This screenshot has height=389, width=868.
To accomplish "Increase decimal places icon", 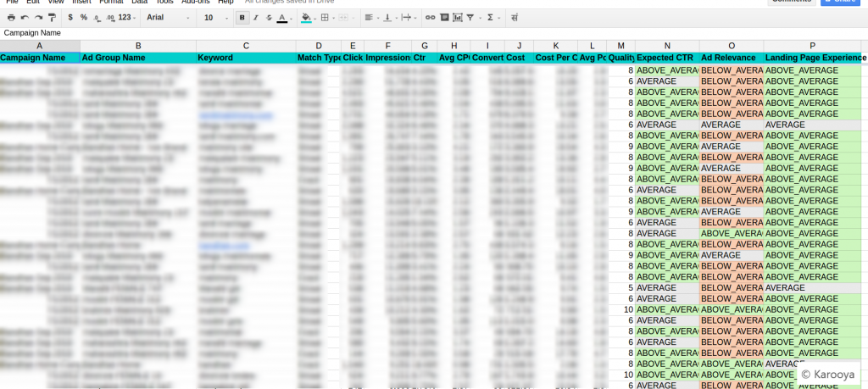I will click(110, 18).
